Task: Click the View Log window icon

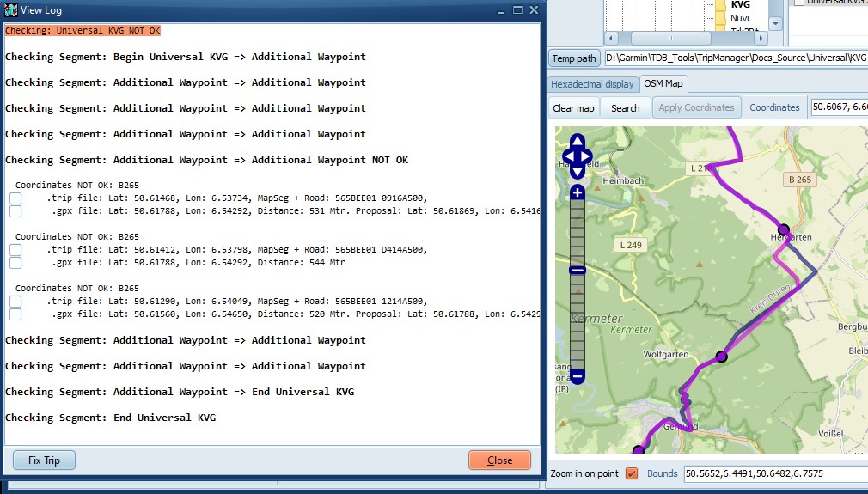Action: pos(11,10)
